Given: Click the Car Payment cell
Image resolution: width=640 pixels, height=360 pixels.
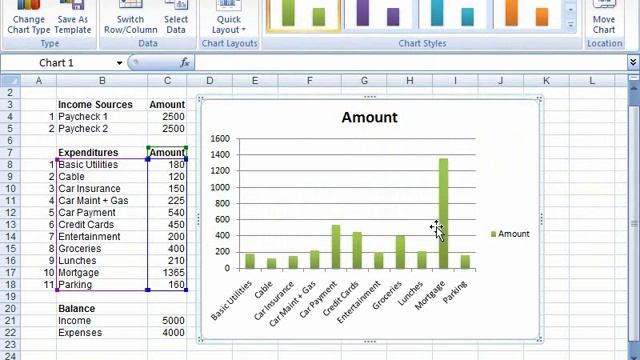Looking at the screenshot, I should click(x=102, y=213).
